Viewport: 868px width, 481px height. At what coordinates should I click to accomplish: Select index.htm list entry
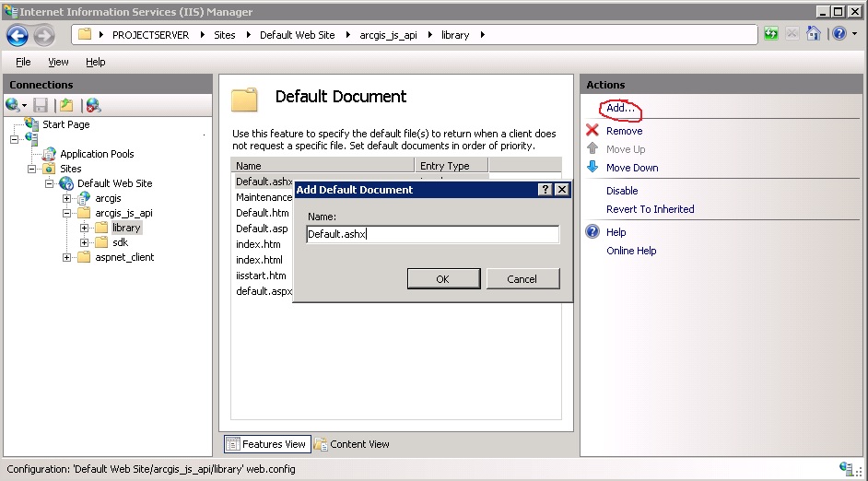258,244
